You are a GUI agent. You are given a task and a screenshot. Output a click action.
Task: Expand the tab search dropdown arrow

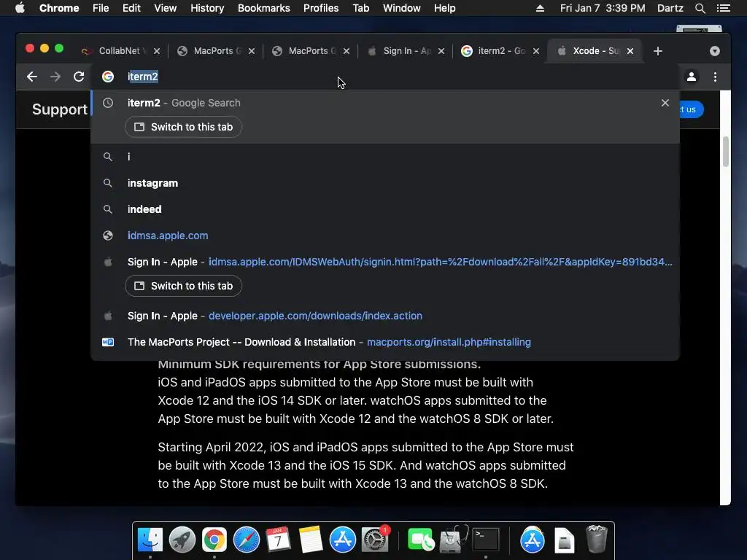pyautogui.click(x=715, y=51)
